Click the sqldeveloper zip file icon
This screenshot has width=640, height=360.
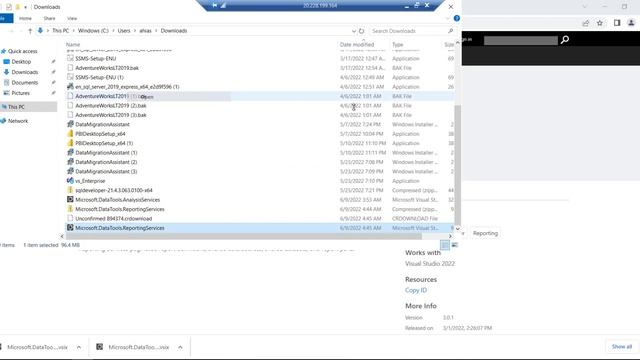[70, 190]
